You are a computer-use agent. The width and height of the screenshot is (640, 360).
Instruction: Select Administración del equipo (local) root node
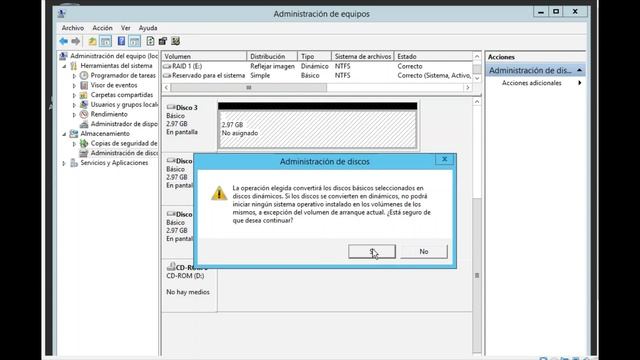(x=114, y=56)
